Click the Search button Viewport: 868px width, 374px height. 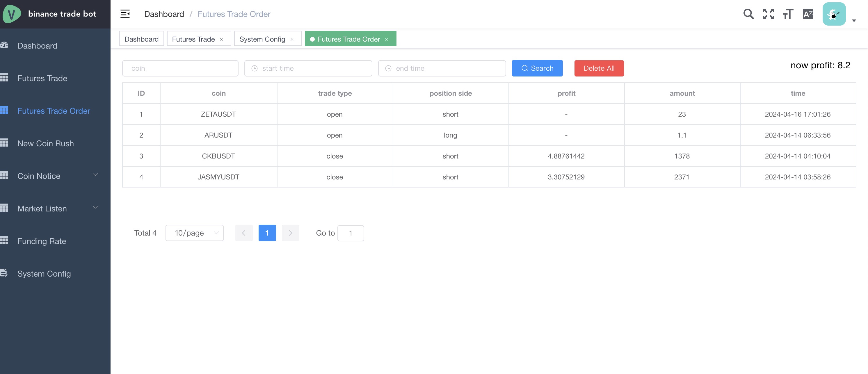point(537,68)
